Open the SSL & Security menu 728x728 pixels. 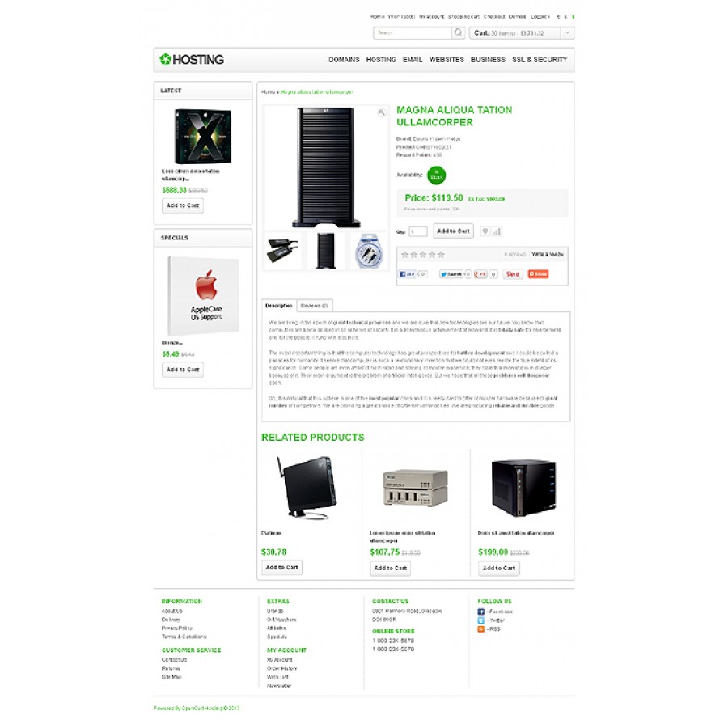(540, 59)
